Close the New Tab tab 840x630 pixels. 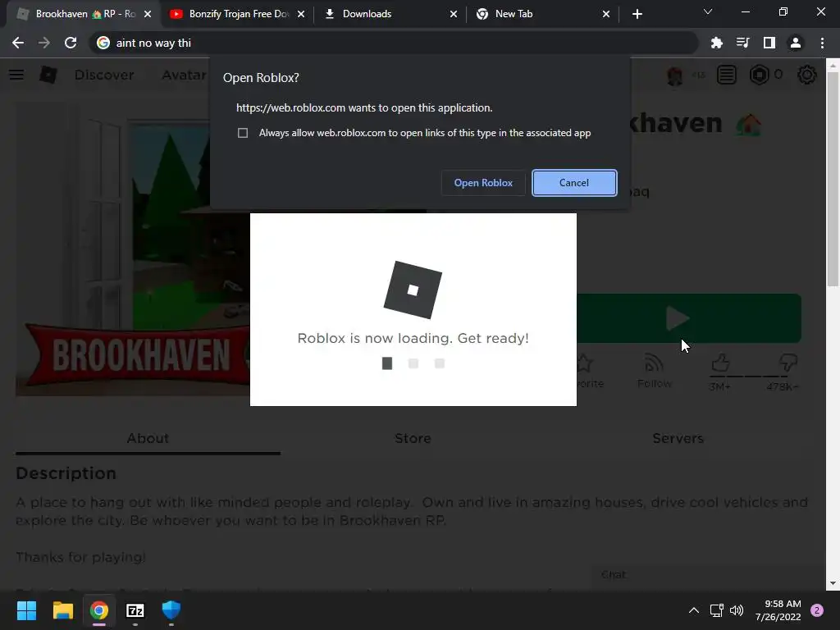pyautogui.click(x=606, y=14)
